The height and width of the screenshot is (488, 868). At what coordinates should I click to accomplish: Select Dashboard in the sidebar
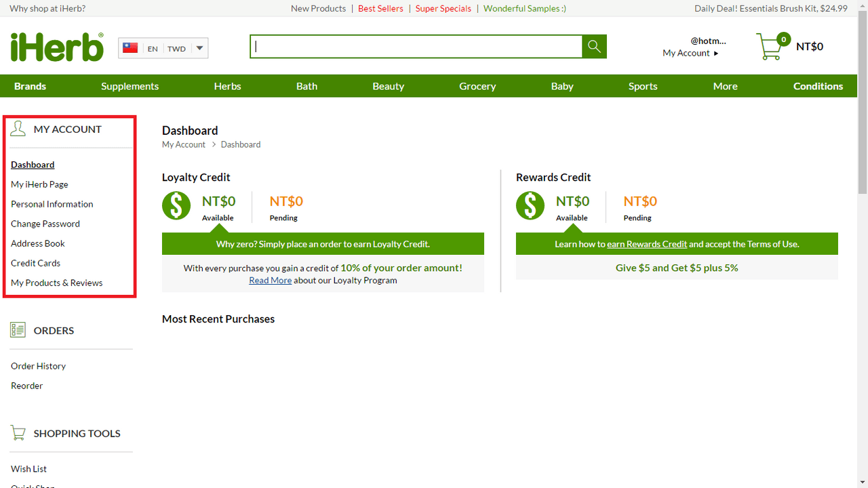33,165
